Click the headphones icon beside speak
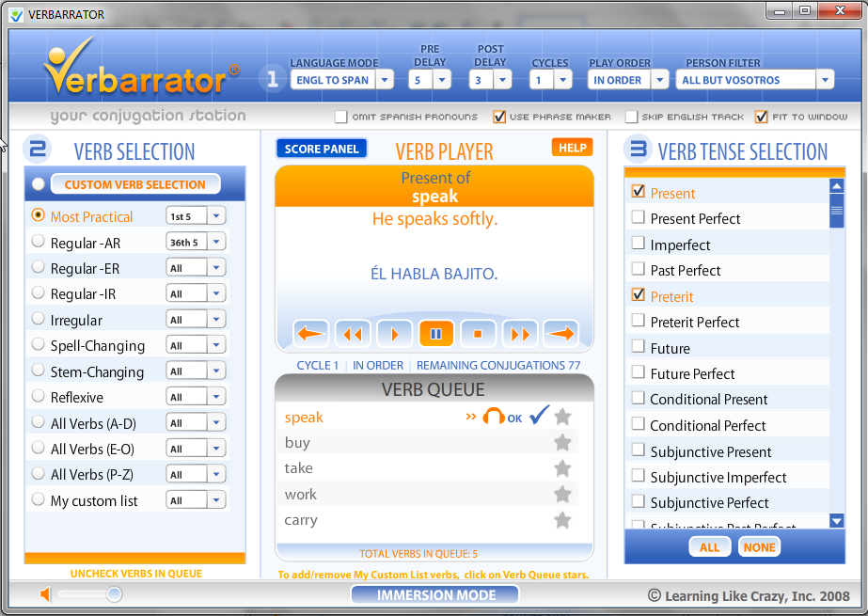 point(493,417)
